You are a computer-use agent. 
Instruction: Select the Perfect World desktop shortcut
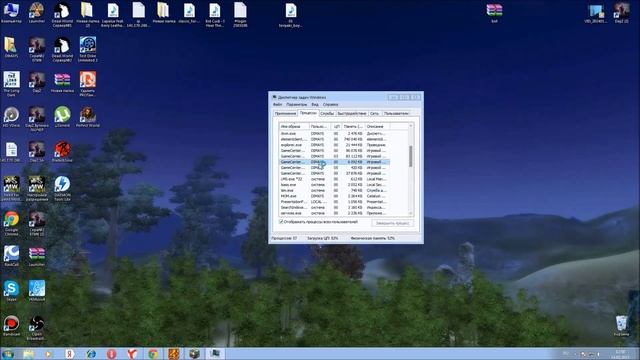pos(88,117)
